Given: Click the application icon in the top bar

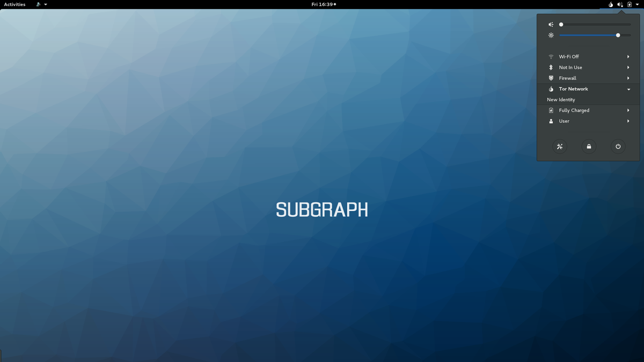Looking at the screenshot, I should point(39,4).
